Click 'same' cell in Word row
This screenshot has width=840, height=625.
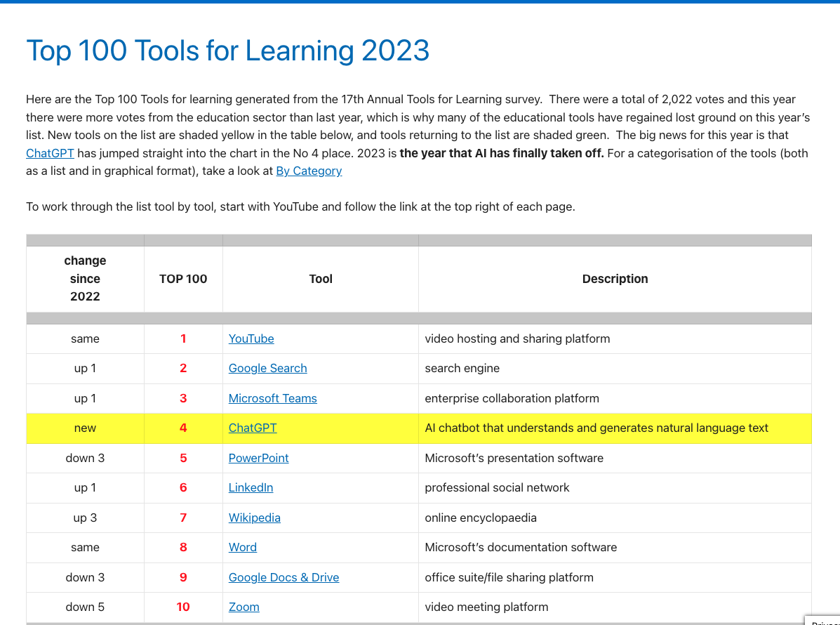85,547
